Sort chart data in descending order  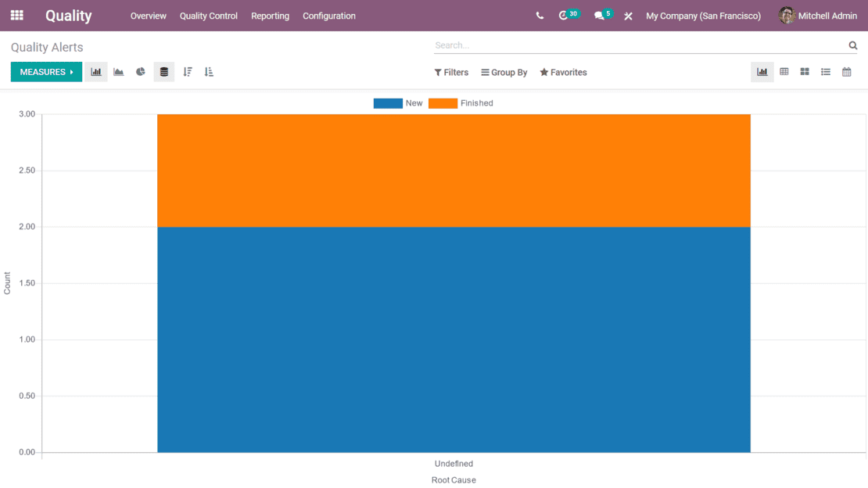(x=188, y=72)
